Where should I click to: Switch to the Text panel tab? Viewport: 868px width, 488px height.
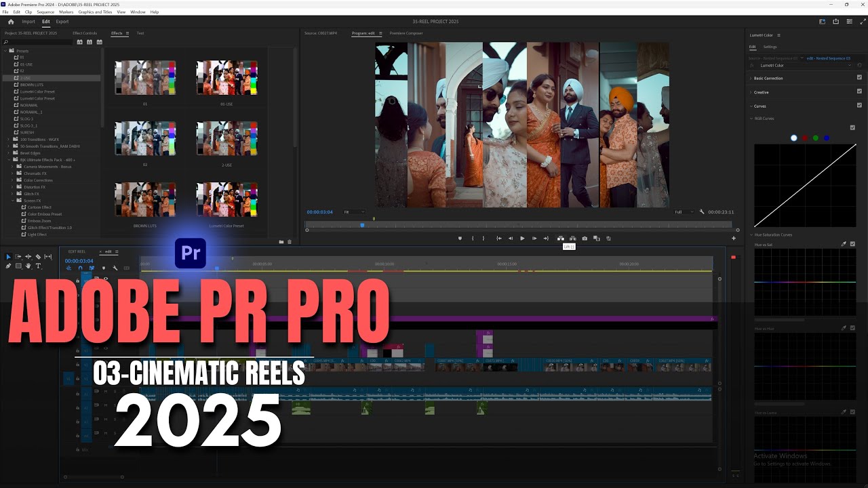pyautogui.click(x=140, y=33)
